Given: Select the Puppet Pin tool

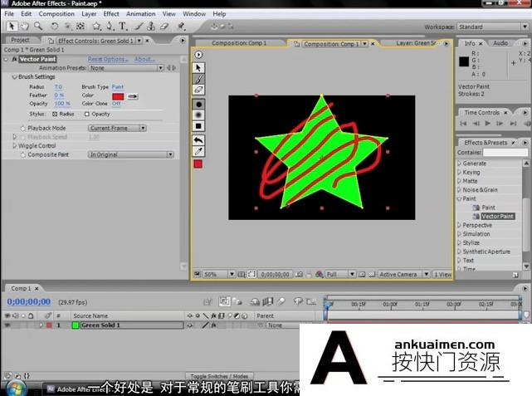Looking at the screenshot, I should click(x=181, y=26).
